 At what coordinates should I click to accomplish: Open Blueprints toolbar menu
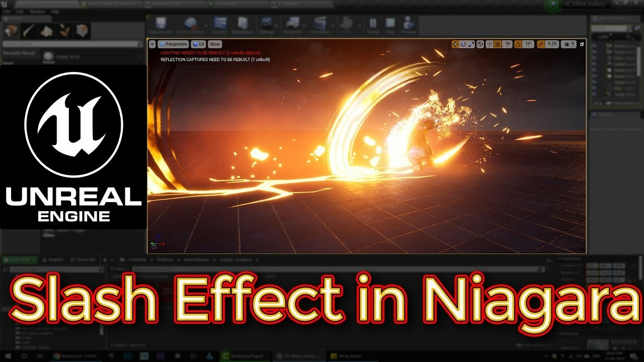point(293,25)
